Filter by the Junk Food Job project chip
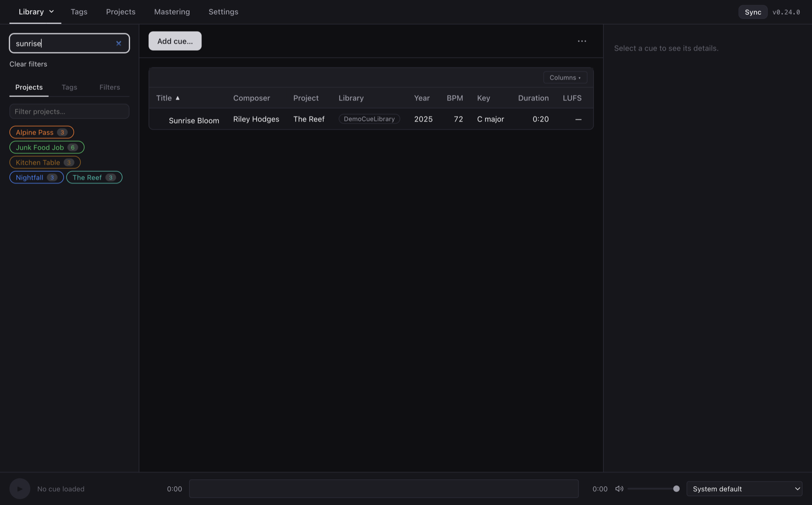The image size is (812, 505). 47,148
